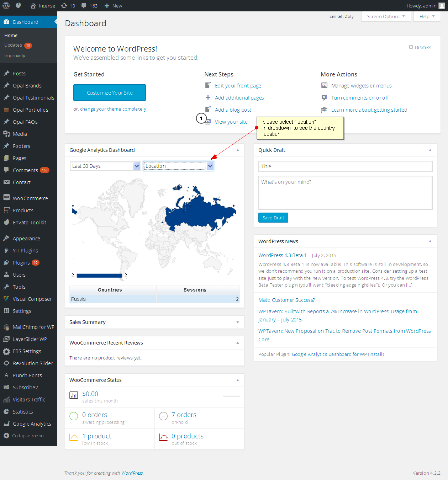448x480 pixels.
Task: Click the home icon next to Incense
Action: click(x=33, y=6)
